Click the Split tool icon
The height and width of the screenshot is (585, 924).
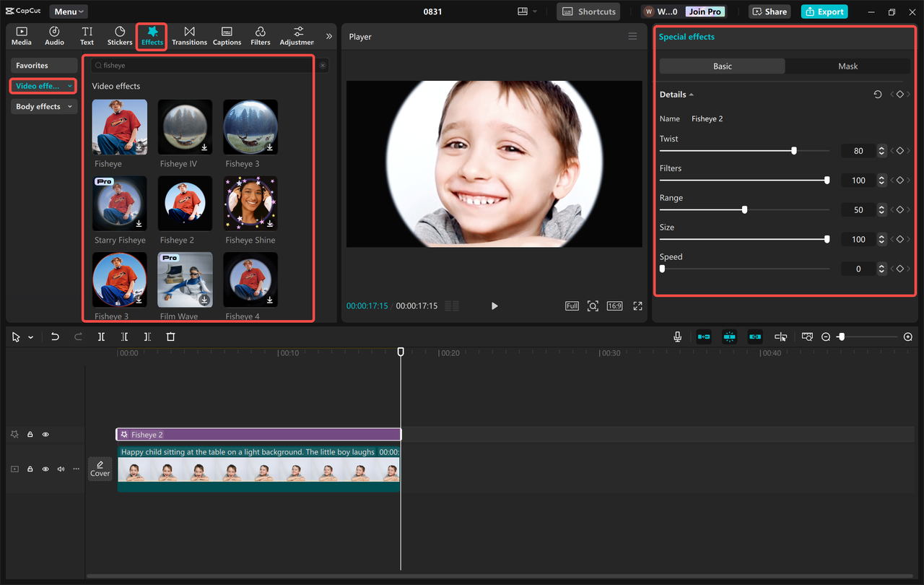(x=101, y=337)
